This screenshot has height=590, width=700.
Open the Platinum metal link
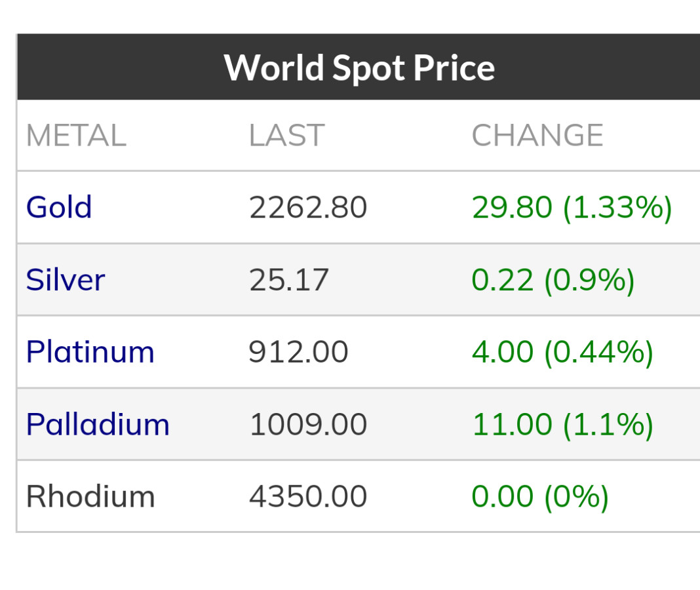click(x=90, y=352)
